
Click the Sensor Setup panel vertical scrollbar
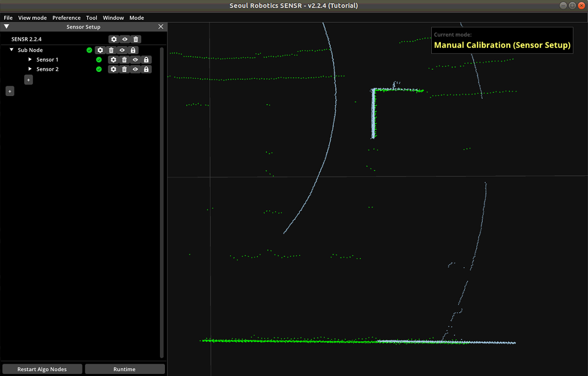162,203
